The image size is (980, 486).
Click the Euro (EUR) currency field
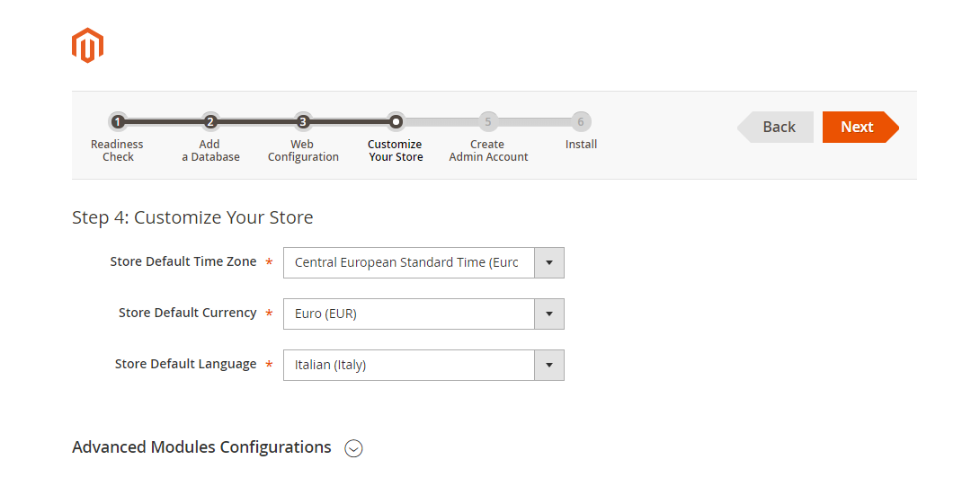409,314
